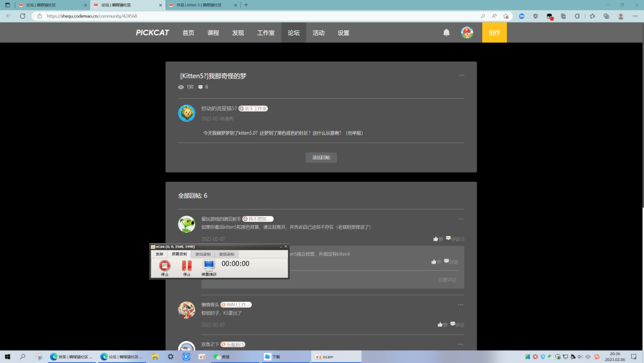Like the 懒惰骨头 reply

[x=442, y=324]
